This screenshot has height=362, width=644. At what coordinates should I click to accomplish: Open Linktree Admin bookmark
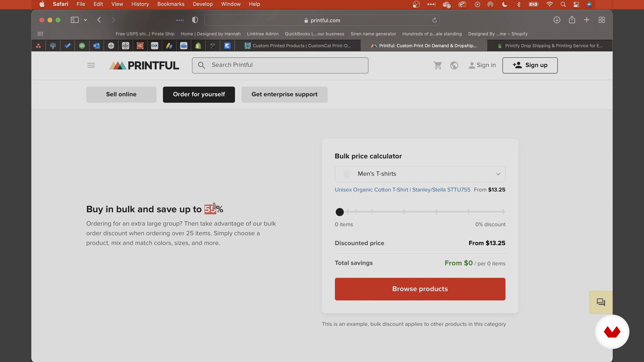[263, 34]
